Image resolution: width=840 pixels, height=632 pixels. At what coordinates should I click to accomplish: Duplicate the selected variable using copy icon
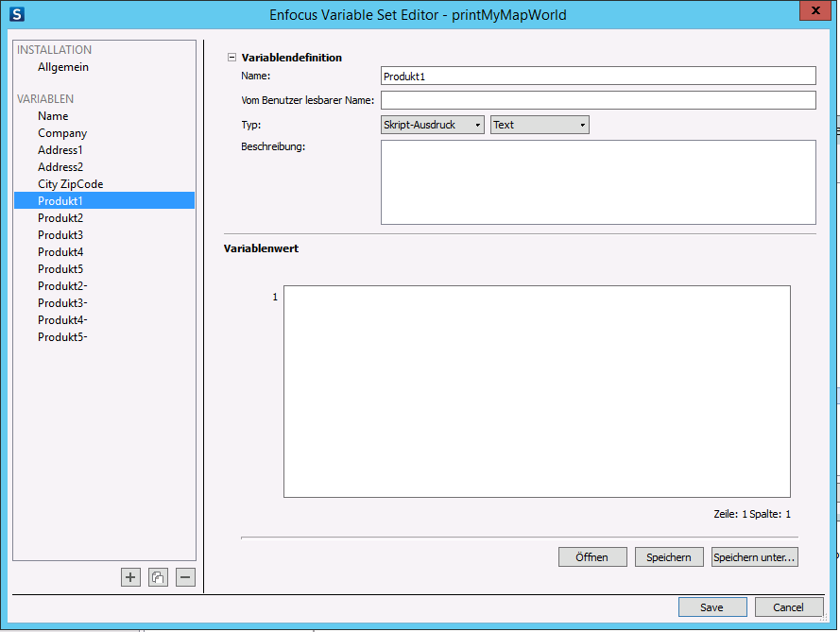pos(158,577)
